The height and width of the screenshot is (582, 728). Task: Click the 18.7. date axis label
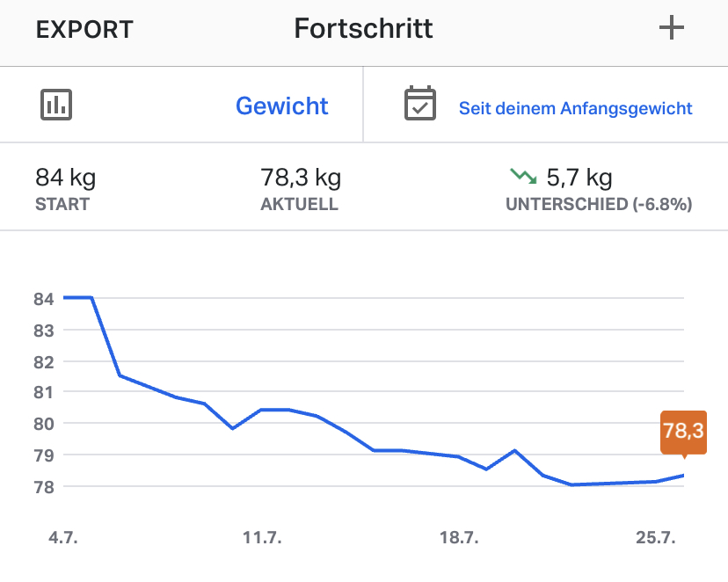coord(459,538)
